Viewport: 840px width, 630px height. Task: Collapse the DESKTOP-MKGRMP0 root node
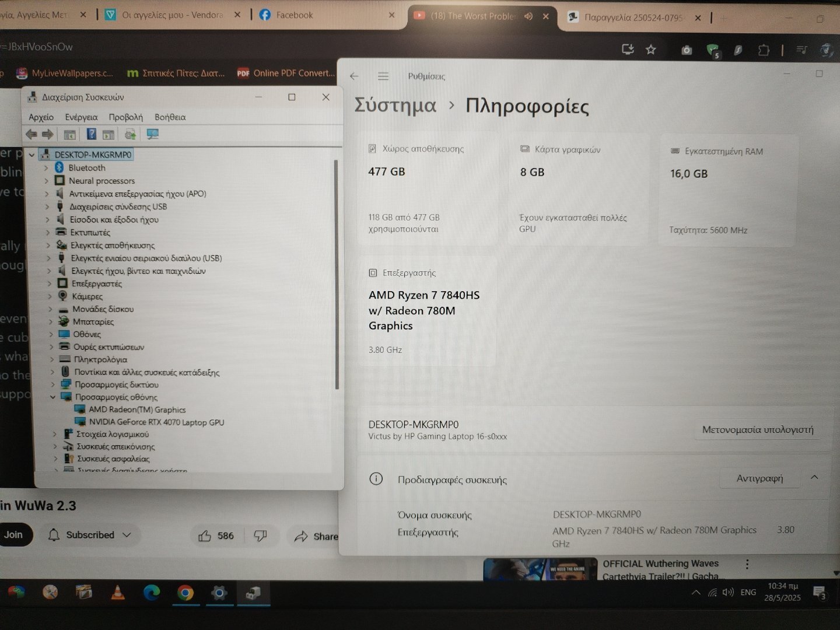point(32,155)
